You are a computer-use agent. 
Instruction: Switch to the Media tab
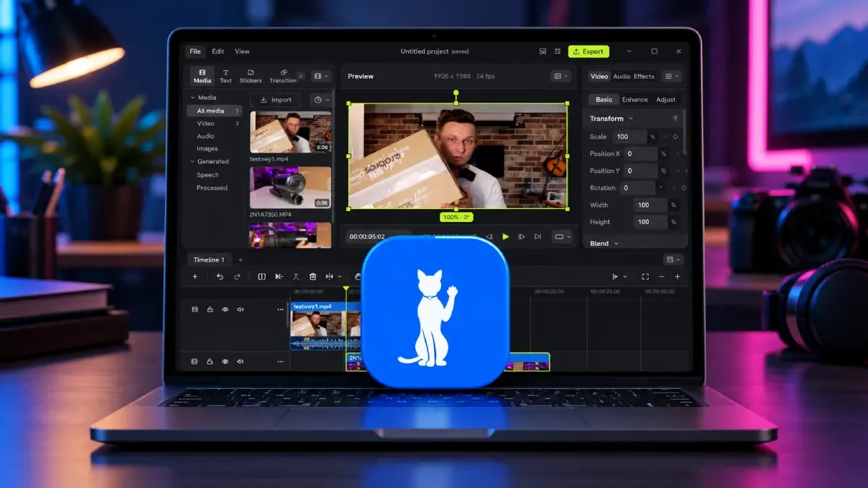[x=203, y=76]
